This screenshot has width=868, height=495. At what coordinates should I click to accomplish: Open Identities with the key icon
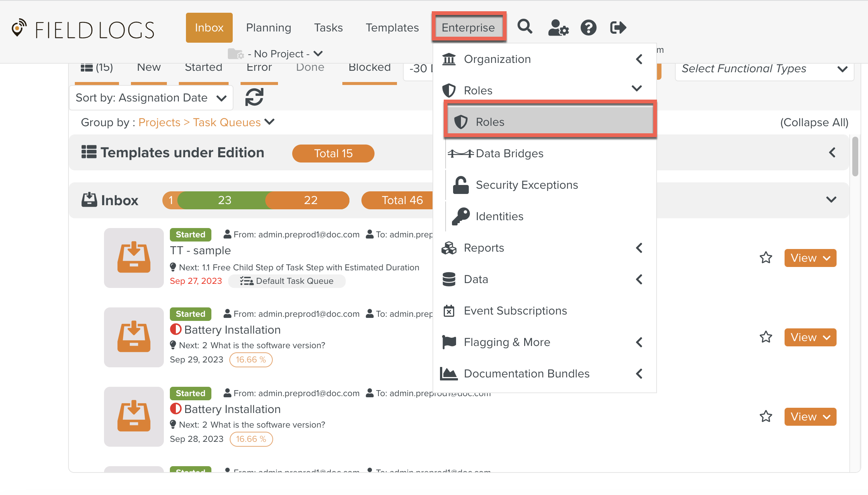pyautogui.click(x=499, y=216)
